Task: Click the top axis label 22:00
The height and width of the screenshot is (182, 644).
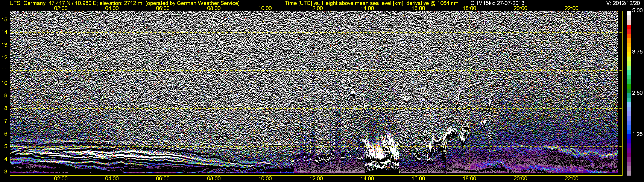Action: point(571,8)
